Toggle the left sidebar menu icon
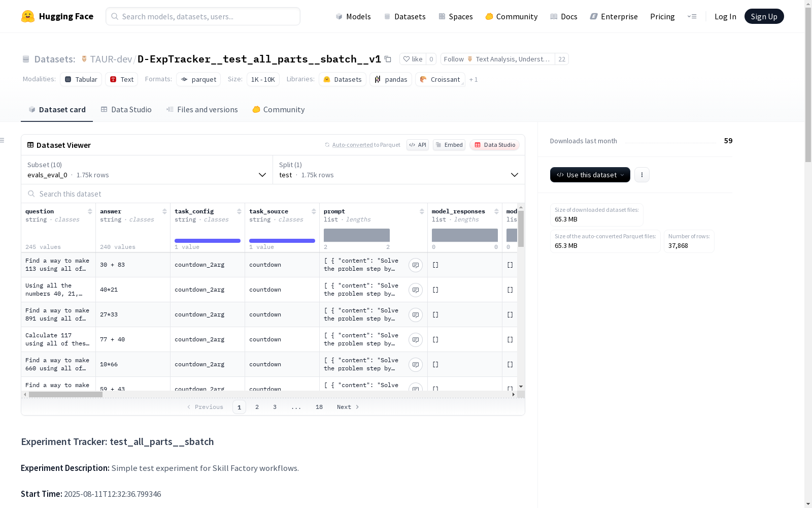The height and width of the screenshot is (508, 812). (3, 140)
